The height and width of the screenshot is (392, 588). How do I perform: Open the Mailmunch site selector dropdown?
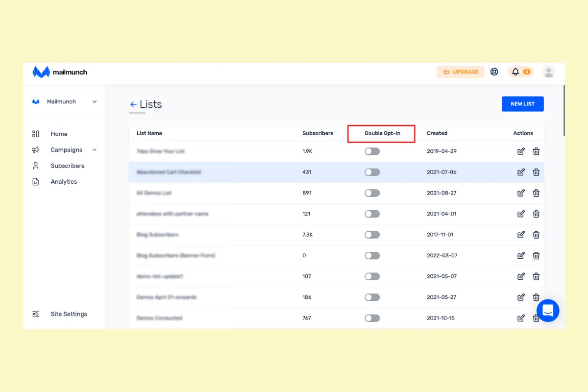click(x=64, y=101)
